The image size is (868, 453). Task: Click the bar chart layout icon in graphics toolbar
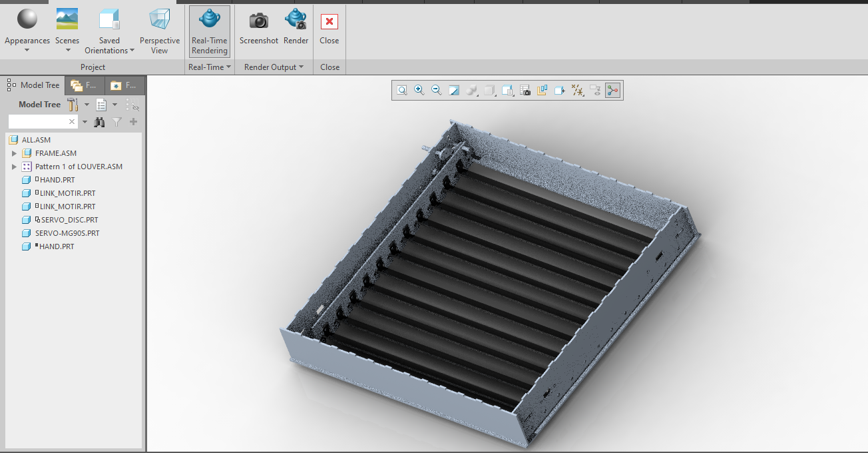point(542,91)
